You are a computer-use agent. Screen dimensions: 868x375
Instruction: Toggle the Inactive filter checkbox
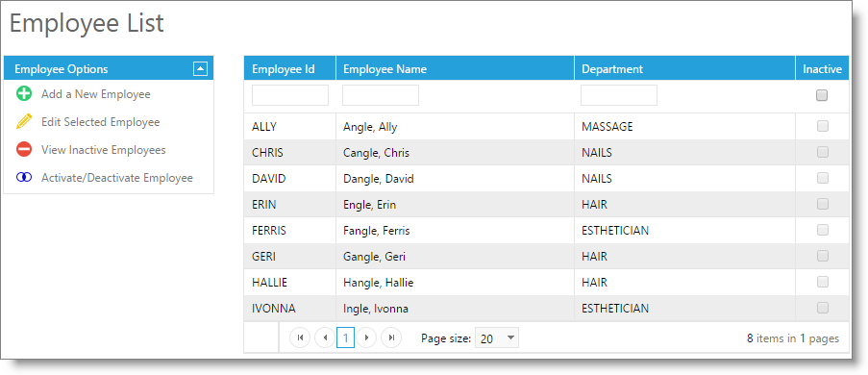[822, 95]
